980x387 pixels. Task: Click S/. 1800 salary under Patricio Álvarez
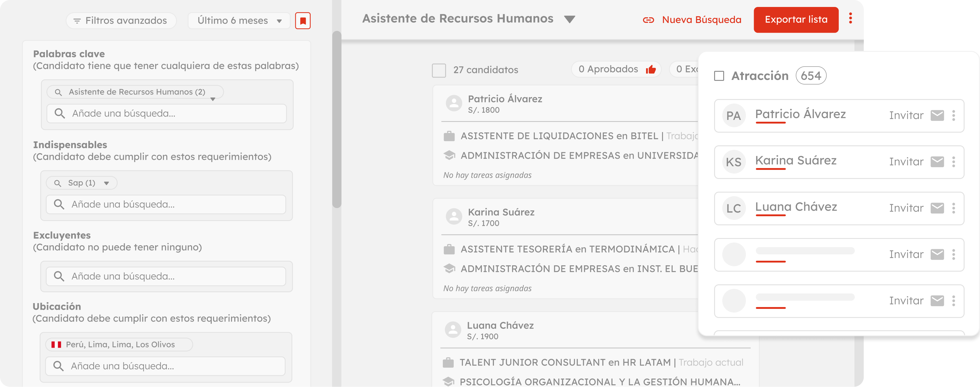point(484,110)
